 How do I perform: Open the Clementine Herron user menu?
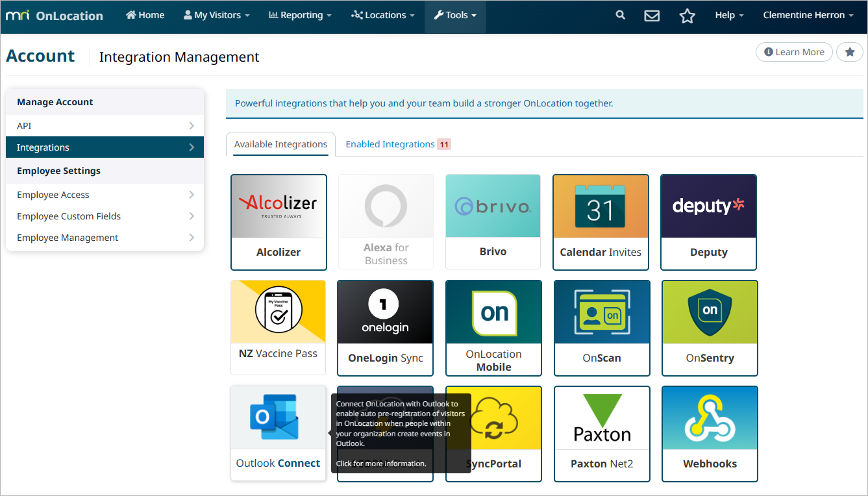point(808,15)
